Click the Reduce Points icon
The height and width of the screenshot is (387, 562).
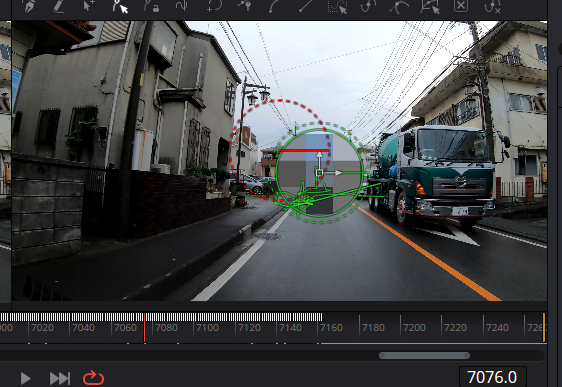[x=492, y=6]
